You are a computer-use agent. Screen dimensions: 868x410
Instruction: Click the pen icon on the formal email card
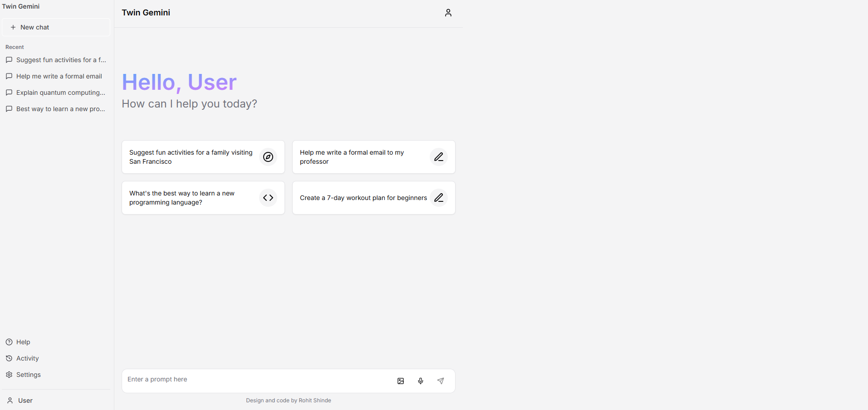click(439, 157)
